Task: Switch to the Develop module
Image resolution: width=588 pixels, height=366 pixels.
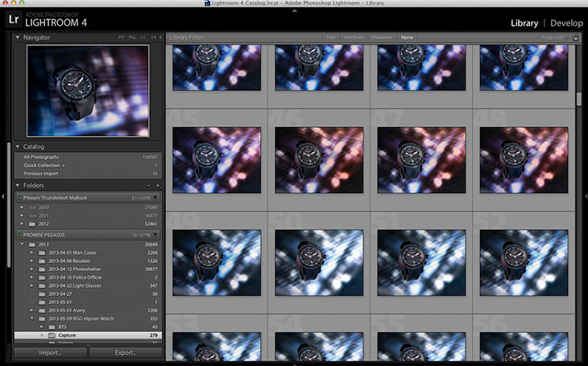Action: coord(566,23)
